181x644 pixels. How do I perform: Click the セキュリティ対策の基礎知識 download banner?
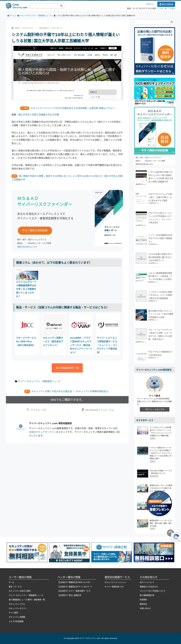pos(154,51)
